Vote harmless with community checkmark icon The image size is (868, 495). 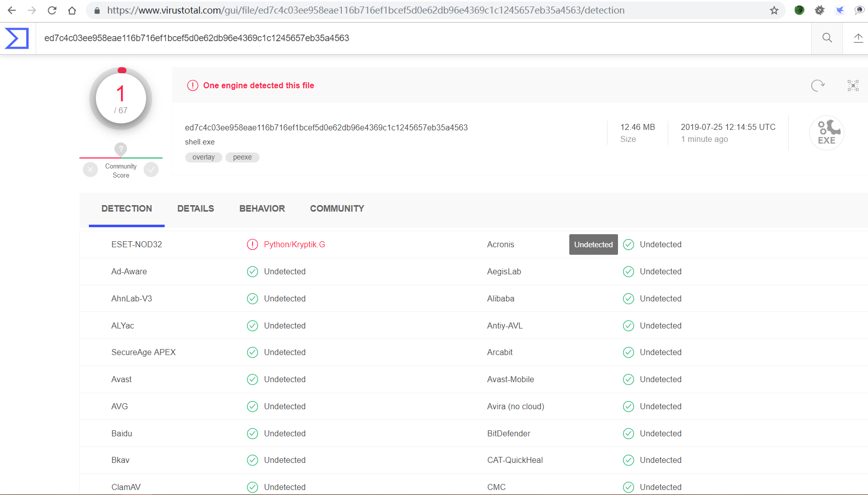(x=151, y=170)
